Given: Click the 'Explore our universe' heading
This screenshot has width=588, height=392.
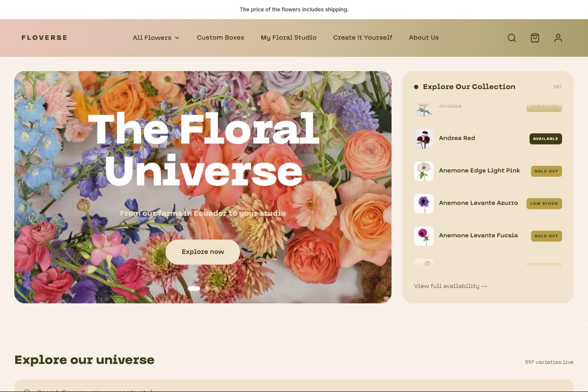Looking at the screenshot, I should coord(84,360).
